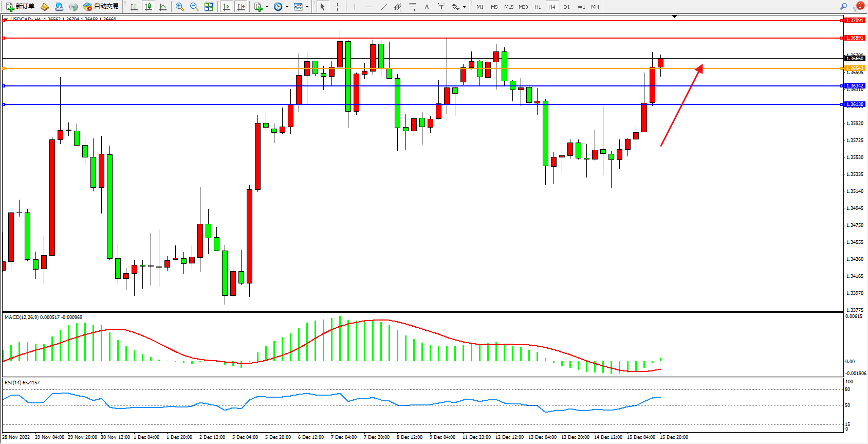Select the draw trendline tool
This screenshot has height=444, width=868.
click(x=383, y=7)
